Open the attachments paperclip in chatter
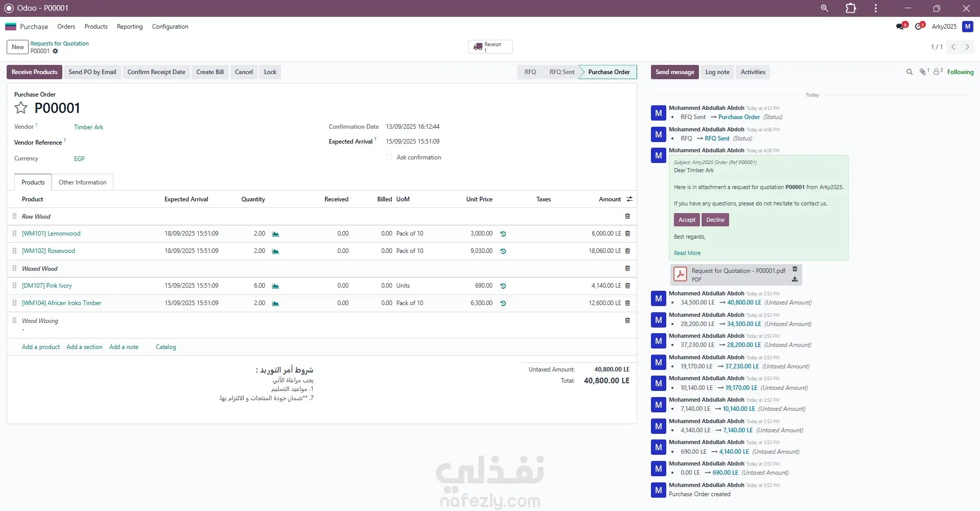 (924, 72)
